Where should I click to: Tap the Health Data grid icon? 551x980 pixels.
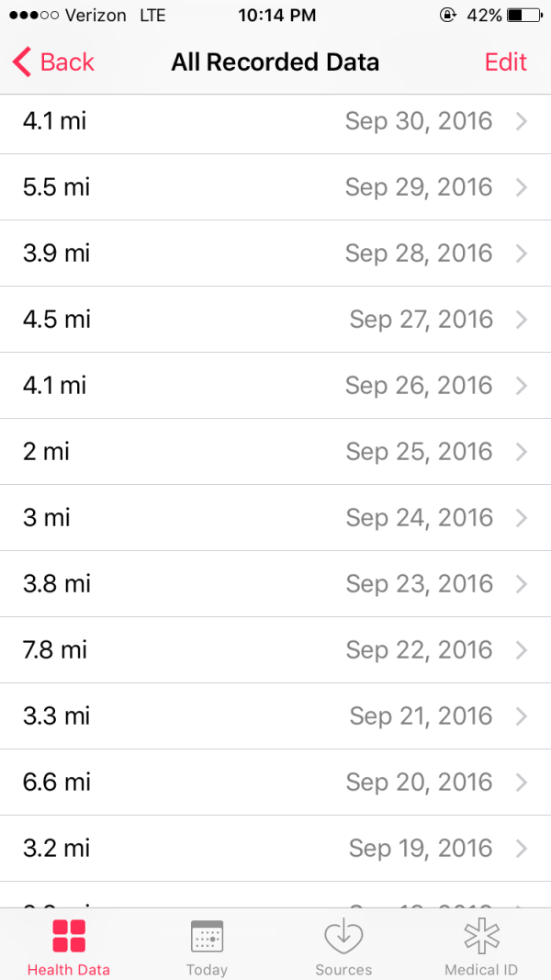[69, 936]
